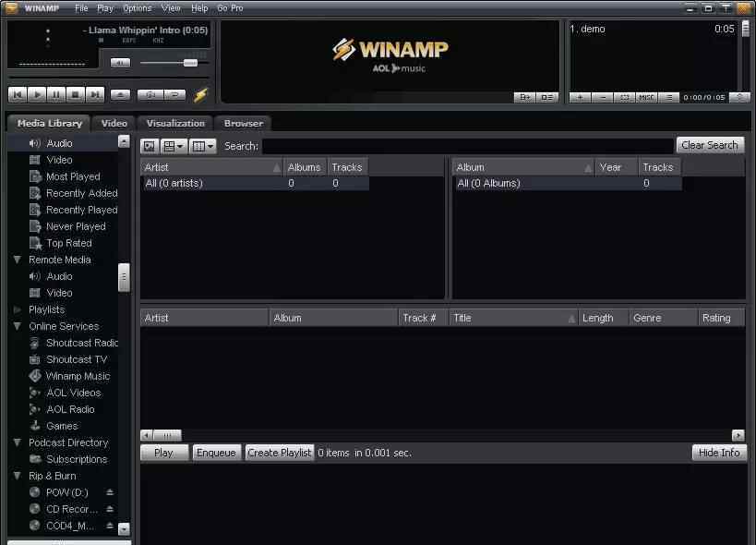Add a file with the playlist plus button
This screenshot has height=545, width=756.
coord(580,97)
